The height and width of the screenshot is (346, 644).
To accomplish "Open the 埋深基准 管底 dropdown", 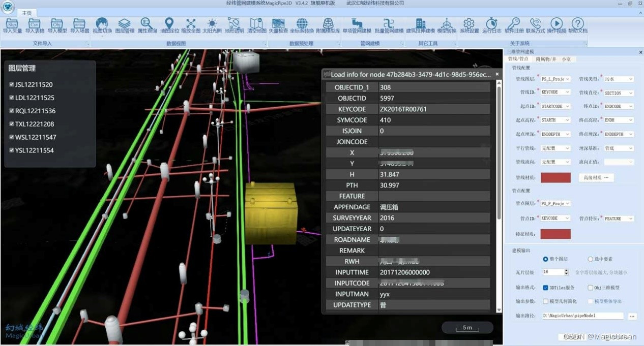I will [x=619, y=148].
